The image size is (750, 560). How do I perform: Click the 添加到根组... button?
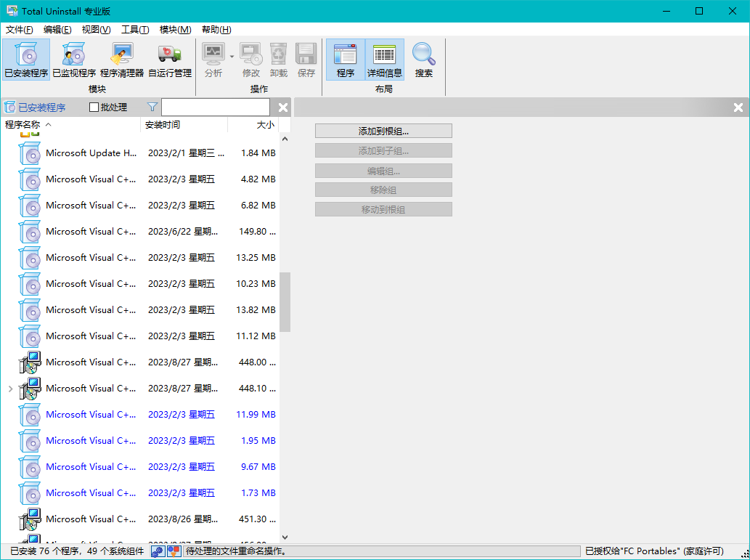[383, 131]
